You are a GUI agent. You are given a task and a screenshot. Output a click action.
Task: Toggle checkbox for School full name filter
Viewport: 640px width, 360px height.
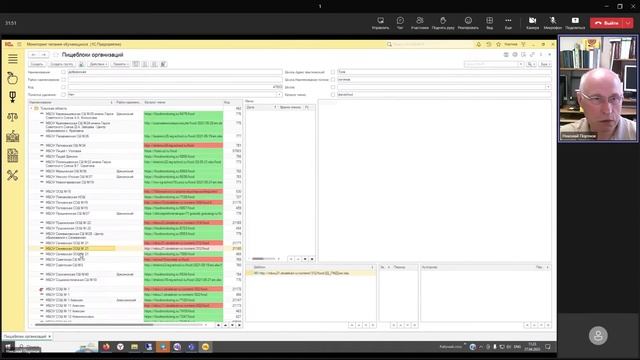pos(333,80)
